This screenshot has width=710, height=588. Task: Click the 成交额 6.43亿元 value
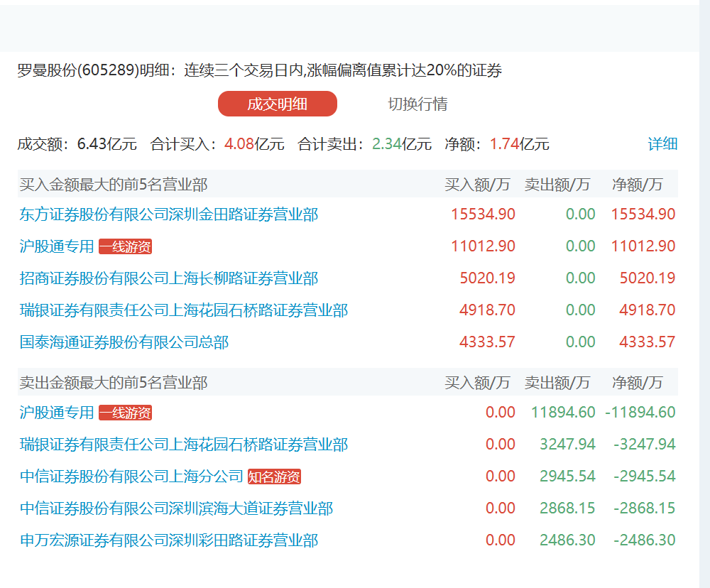[x=107, y=144]
